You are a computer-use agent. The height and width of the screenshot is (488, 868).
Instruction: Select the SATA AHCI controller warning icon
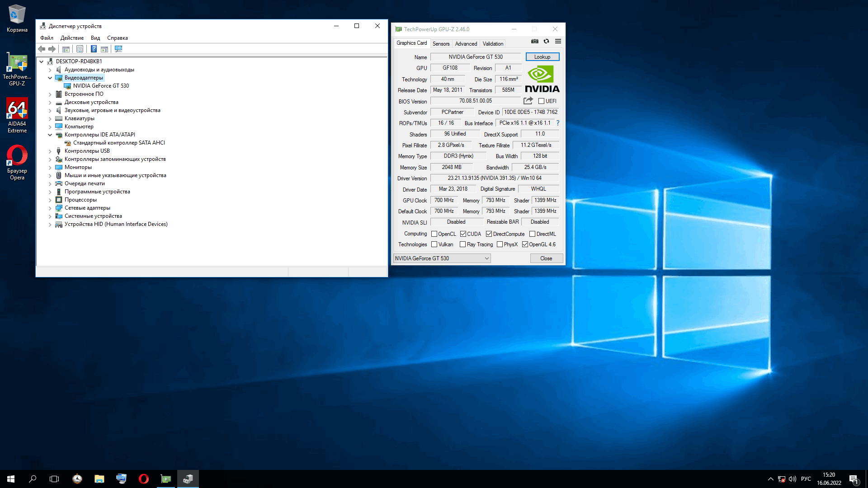pyautogui.click(x=67, y=143)
